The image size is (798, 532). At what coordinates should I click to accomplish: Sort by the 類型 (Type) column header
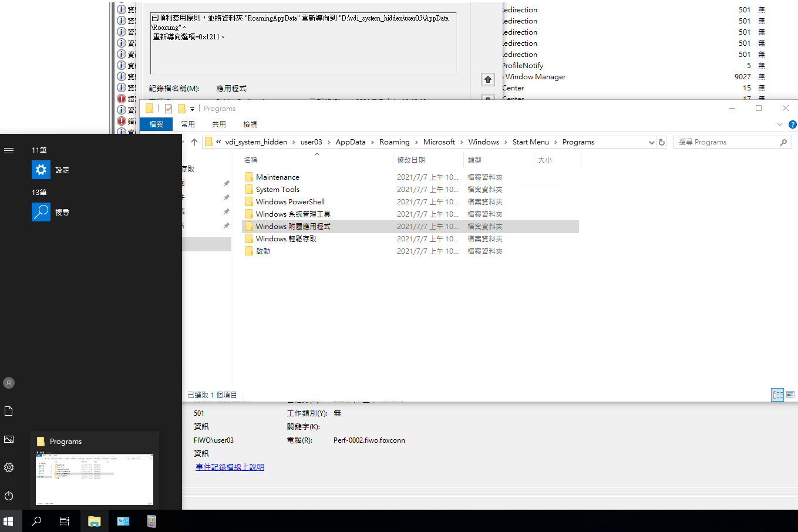[x=499, y=160]
